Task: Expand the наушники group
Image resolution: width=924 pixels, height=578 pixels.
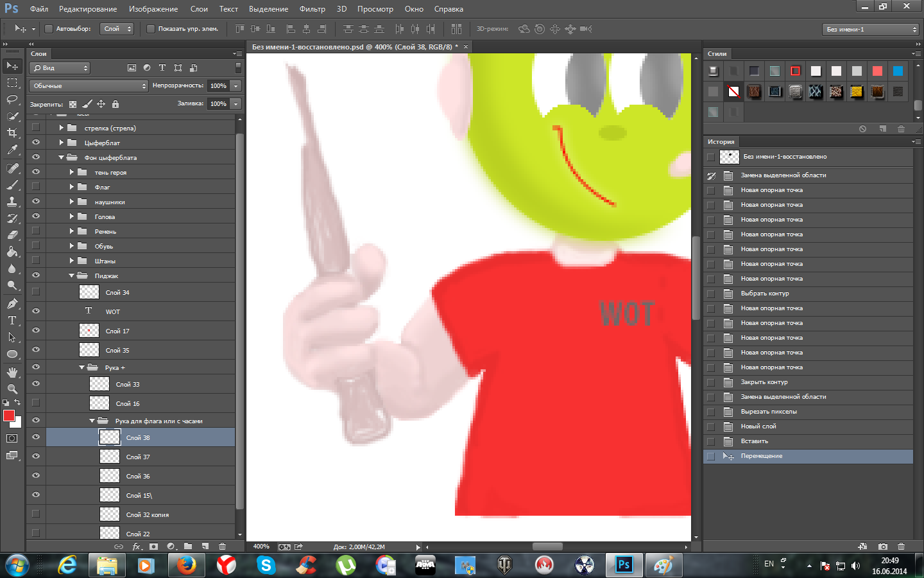Action: tap(72, 202)
